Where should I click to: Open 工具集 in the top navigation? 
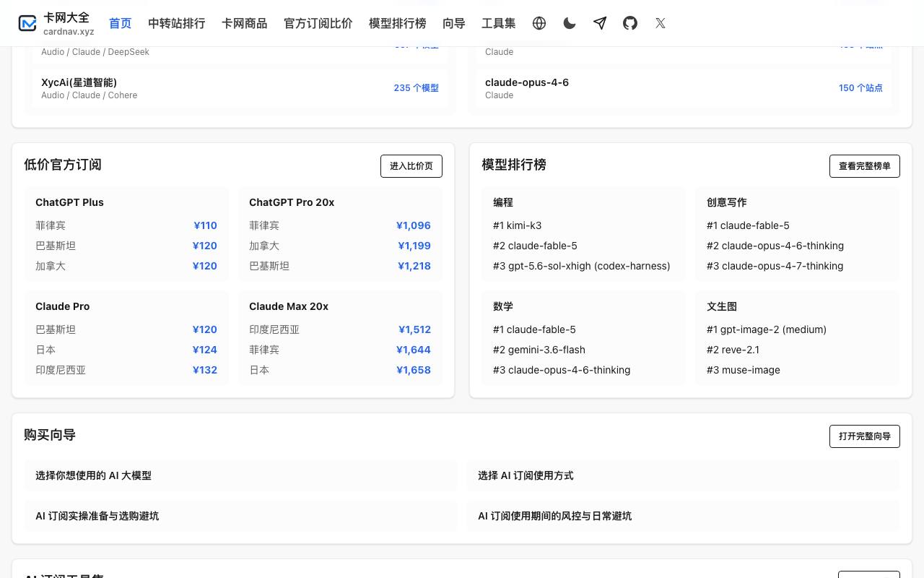pos(499,23)
